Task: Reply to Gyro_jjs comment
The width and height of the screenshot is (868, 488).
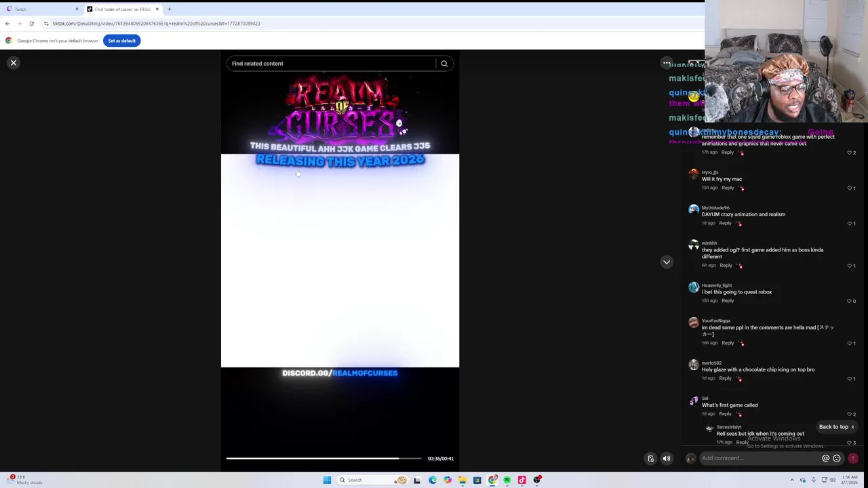Action: [x=728, y=188]
